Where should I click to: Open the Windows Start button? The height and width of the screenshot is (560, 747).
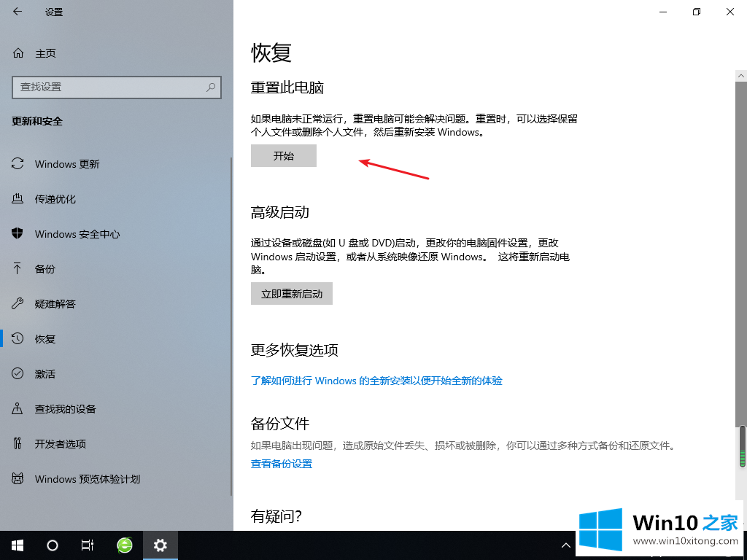tap(18, 545)
